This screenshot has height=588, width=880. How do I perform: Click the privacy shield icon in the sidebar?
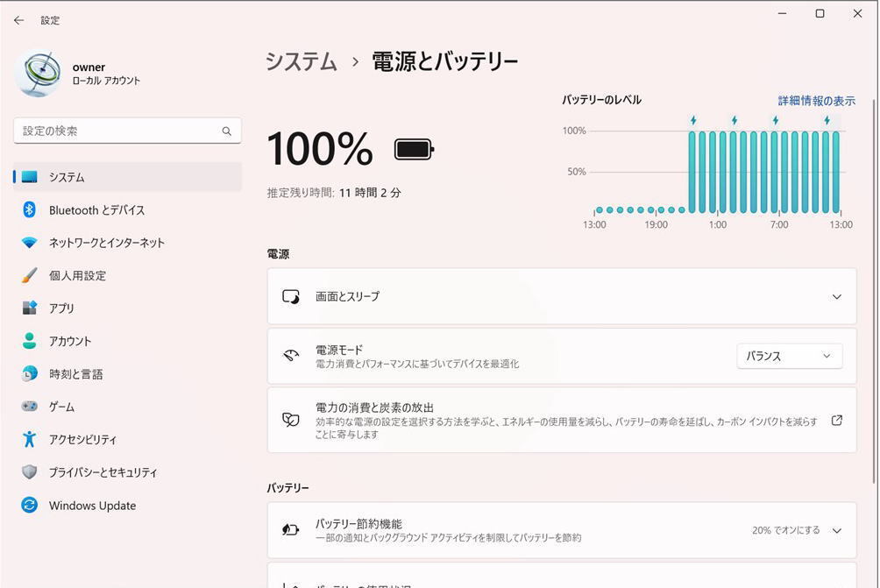coord(30,472)
